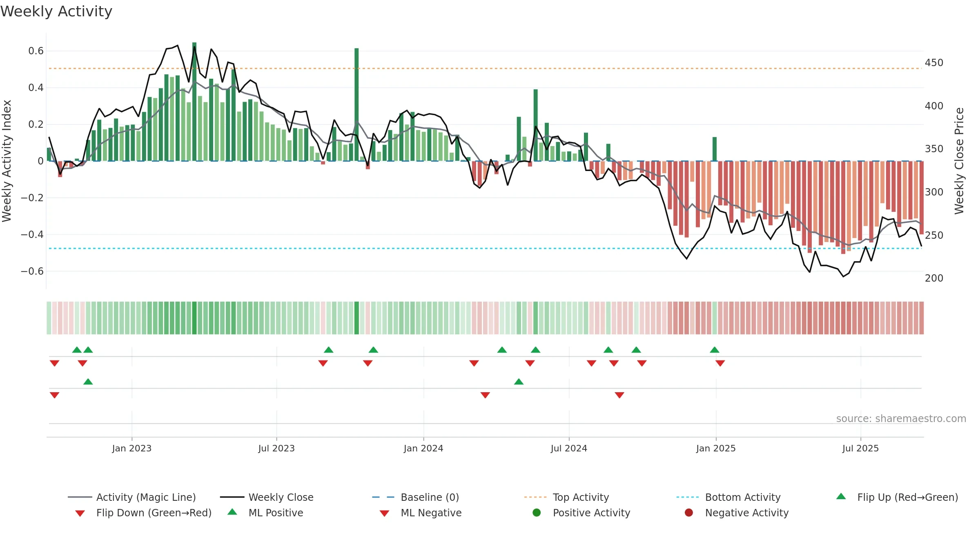Click the flip-down red triangle just after Jan 2025

click(x=720, y=363)
